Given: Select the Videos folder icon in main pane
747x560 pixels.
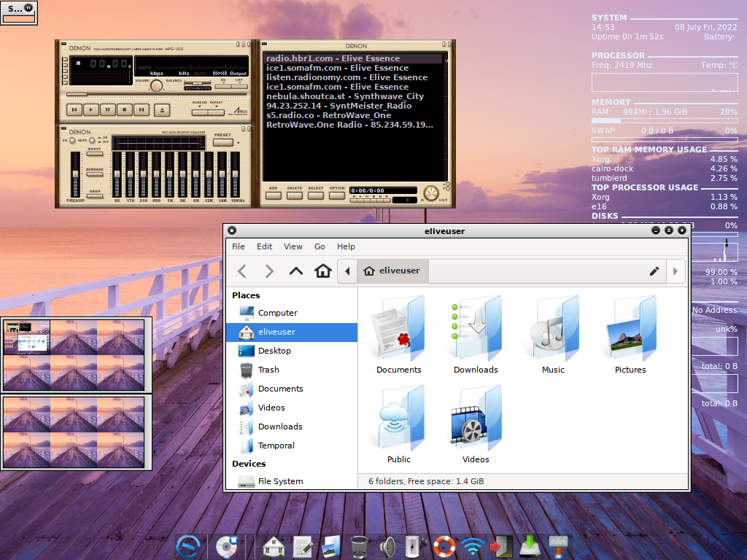Looking at the screenshot, I should coord(476,425).
